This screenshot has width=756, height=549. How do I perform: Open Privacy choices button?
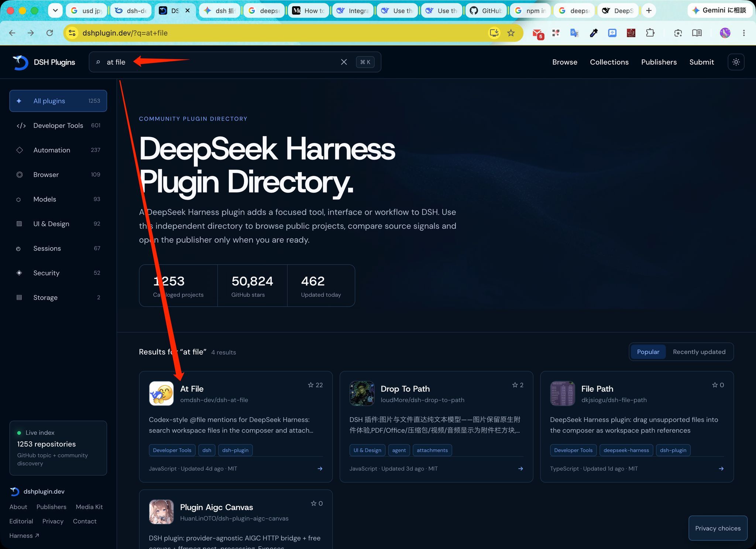[x=718, y=528]
